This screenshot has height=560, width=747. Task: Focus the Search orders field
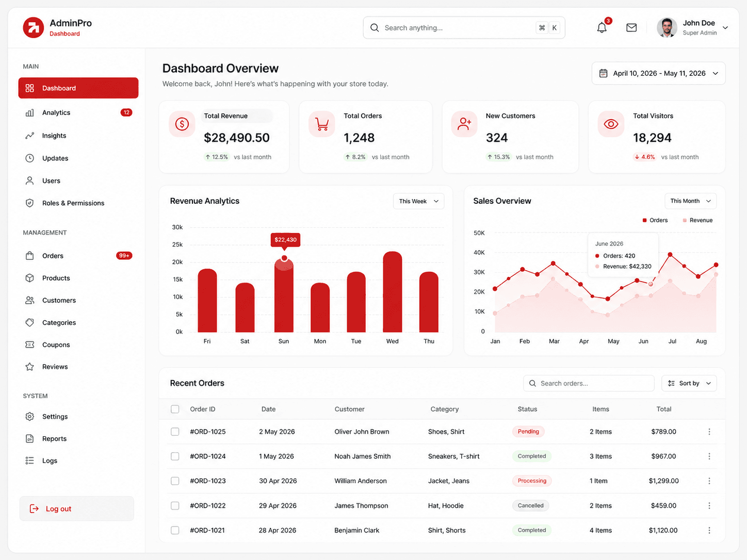pyautogui.click(x=589, y=383)
